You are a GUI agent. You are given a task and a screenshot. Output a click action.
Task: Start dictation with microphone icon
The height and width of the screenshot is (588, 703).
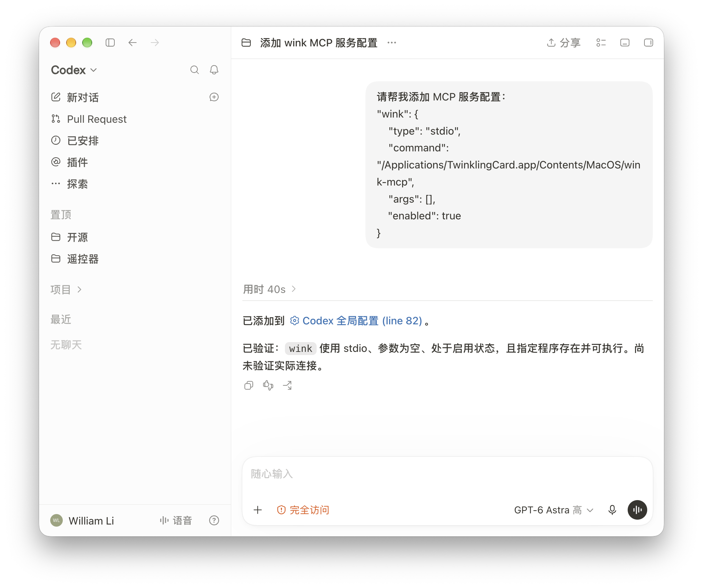point(612,510)
